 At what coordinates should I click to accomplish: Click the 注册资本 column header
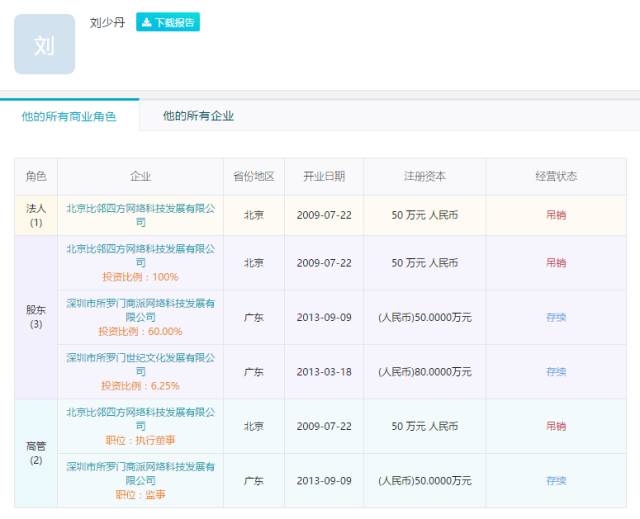coord(425,176)
